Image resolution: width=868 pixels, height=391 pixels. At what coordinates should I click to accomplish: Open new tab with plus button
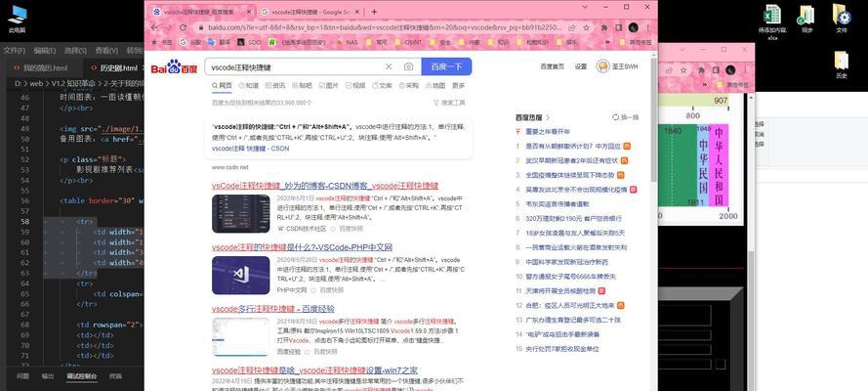[374, 12]
